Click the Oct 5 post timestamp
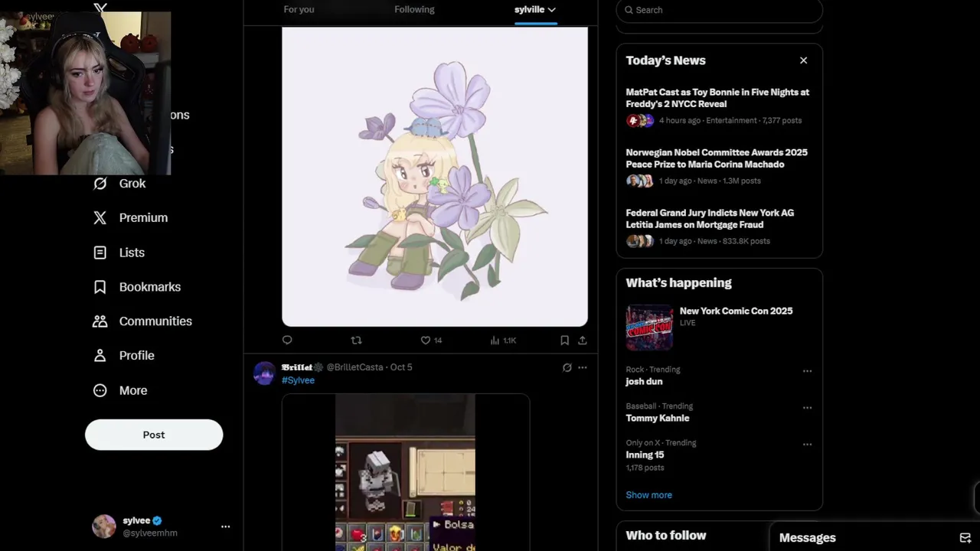Image resolution: width=980 pixels, height=551 pixels. 401,367
